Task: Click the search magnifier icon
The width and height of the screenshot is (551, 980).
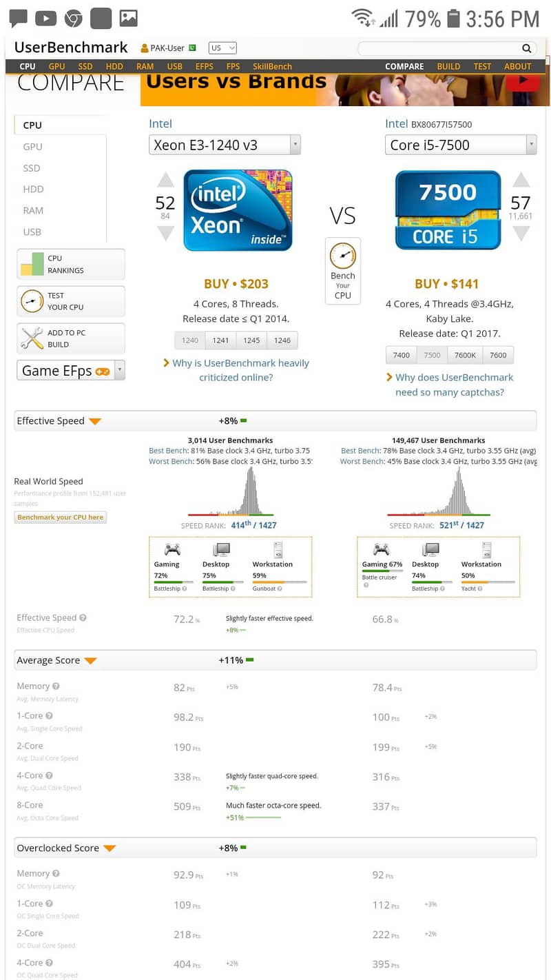Action: click(x=527, y=48)
